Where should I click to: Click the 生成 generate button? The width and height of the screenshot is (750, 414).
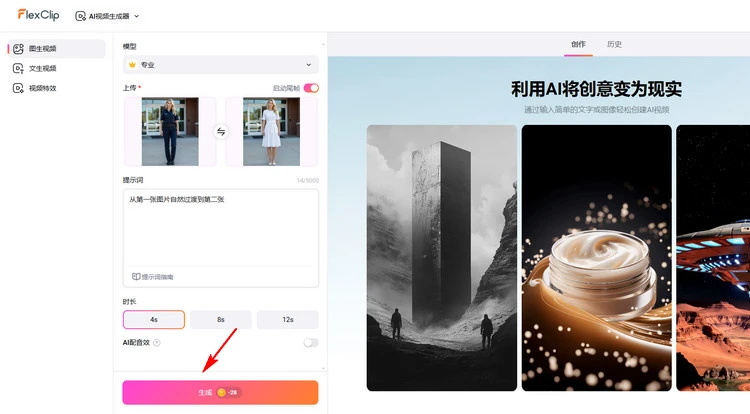[221, 392]
